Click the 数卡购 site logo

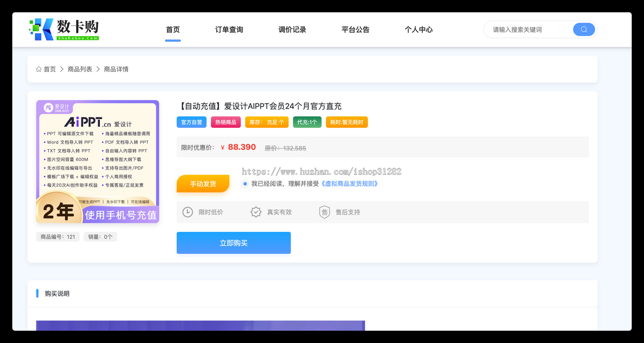click(64, 30)
